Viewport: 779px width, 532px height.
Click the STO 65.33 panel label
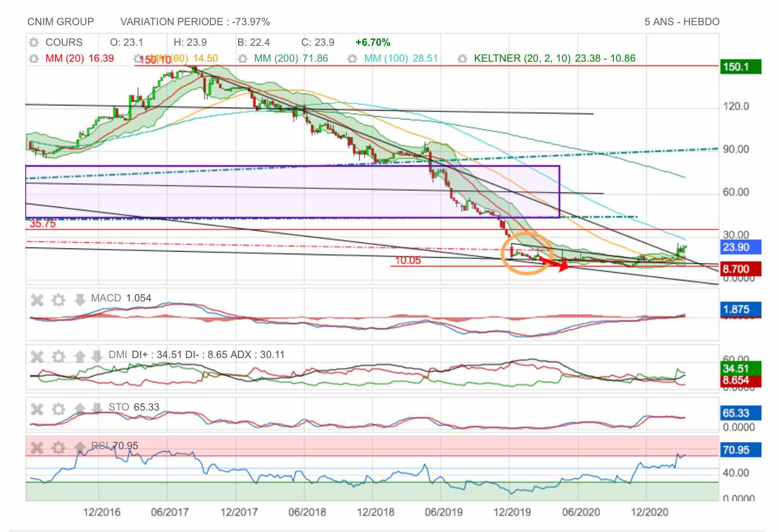134,407
